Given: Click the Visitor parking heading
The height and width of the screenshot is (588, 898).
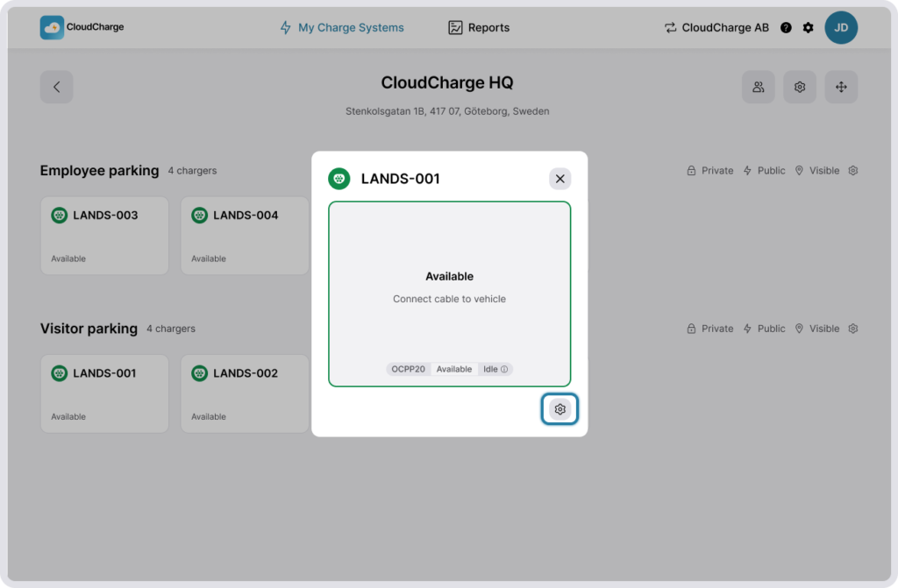Looking at the screenshot, I should 89,329.
